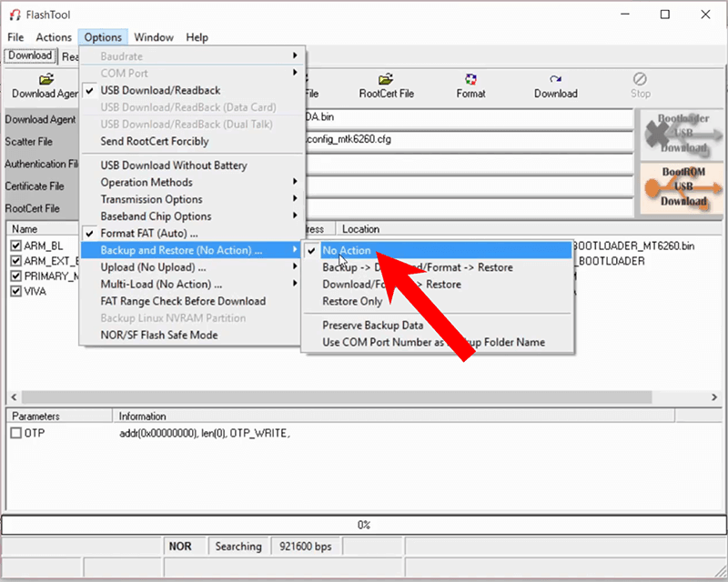This screenshot has height=582, width=728.
Task: Expand Backup and Restore submenu
Action: coord(191,251)
